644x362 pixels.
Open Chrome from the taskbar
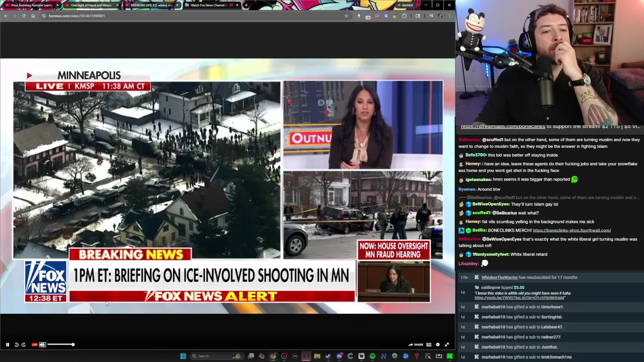[x=273, y=356]
